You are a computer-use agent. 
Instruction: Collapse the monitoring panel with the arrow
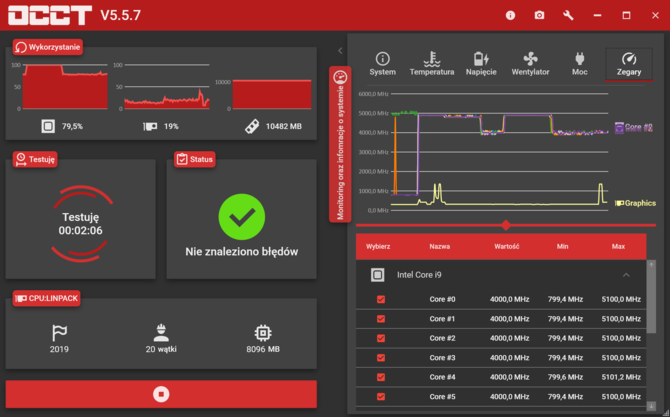(x=340, y=51)
